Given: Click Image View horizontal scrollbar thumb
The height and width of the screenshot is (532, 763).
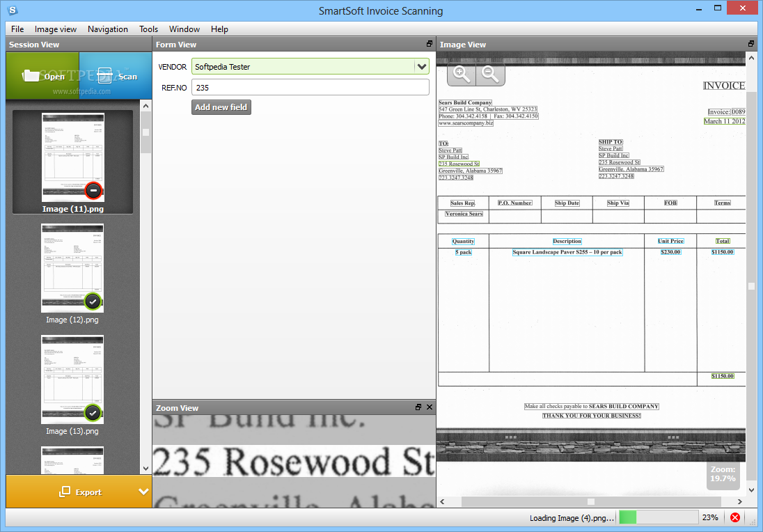Looking at the screenshot, I should [591, 501].
